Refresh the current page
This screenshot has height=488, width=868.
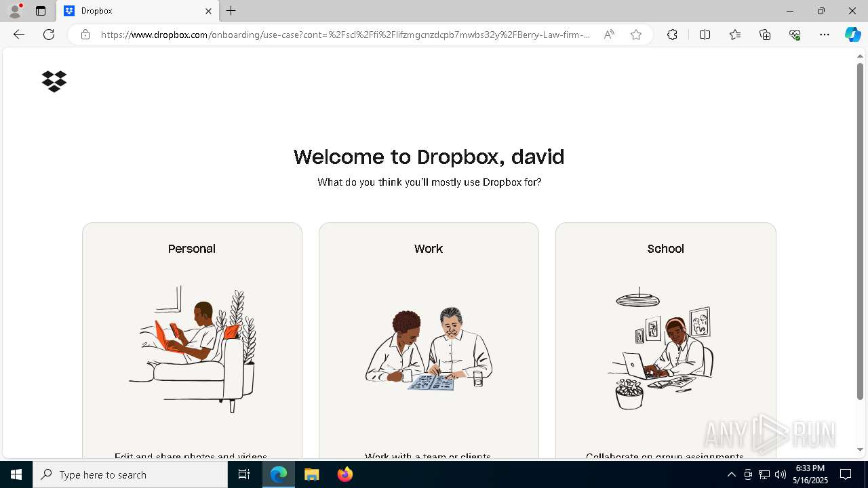coord(49,35)
